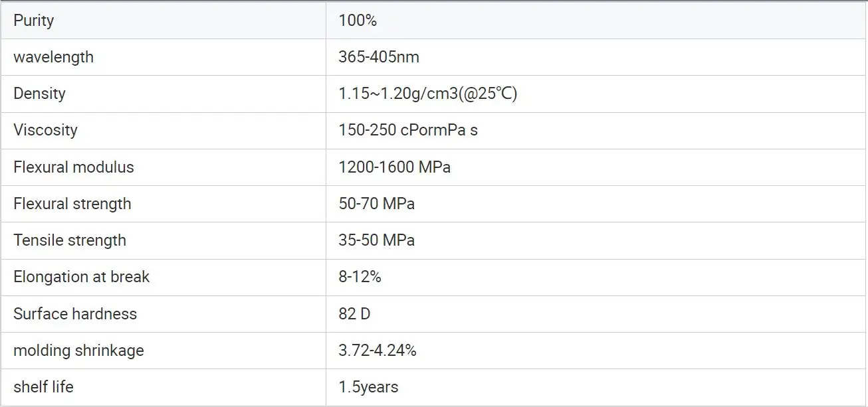This screenshot has height=407, width=868.
Task: Select the Density label cell
Action: (39, 94)
